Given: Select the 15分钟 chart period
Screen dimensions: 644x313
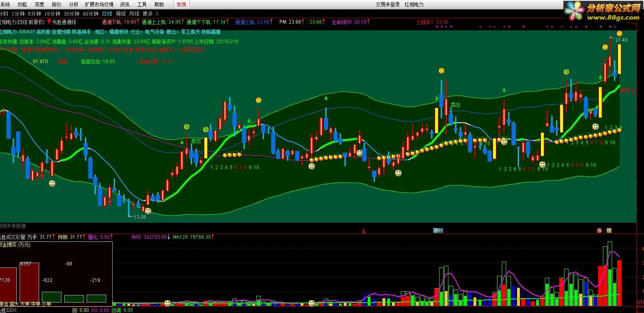Looking at the screenshot, I should [x=52, y=14].
